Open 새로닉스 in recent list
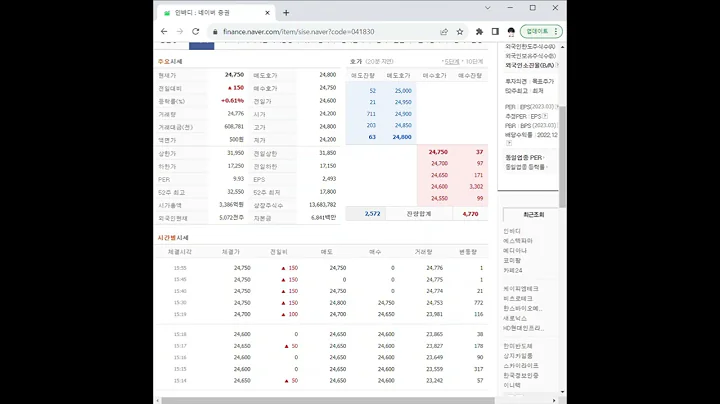This screenshot has width=720, height=404. [515, 318]
